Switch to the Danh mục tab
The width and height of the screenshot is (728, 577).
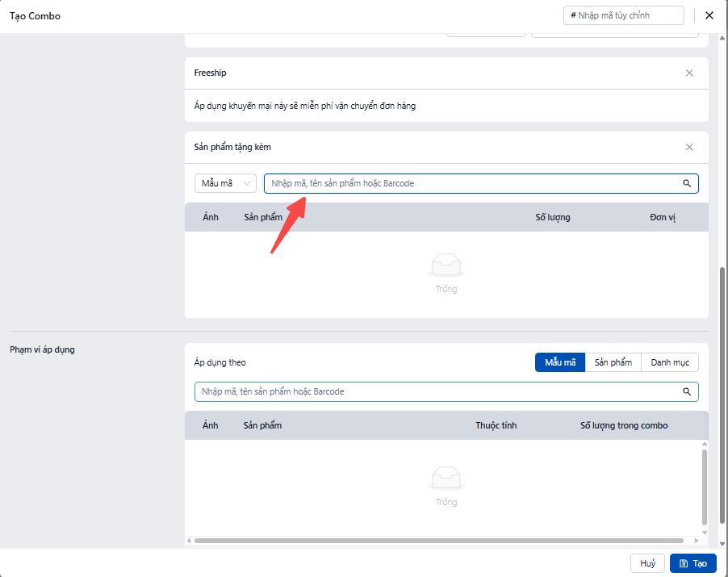point(670,362)
